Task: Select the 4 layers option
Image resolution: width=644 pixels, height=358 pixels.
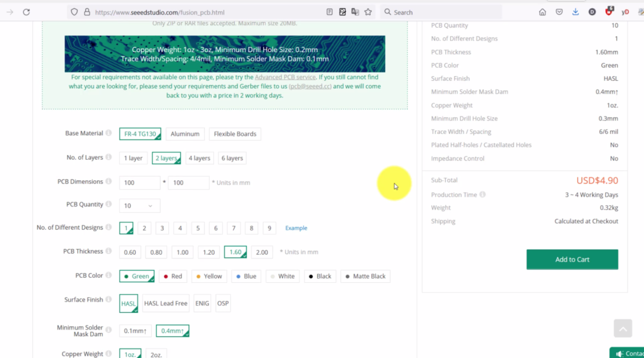Action: click(x=199, y=158)
